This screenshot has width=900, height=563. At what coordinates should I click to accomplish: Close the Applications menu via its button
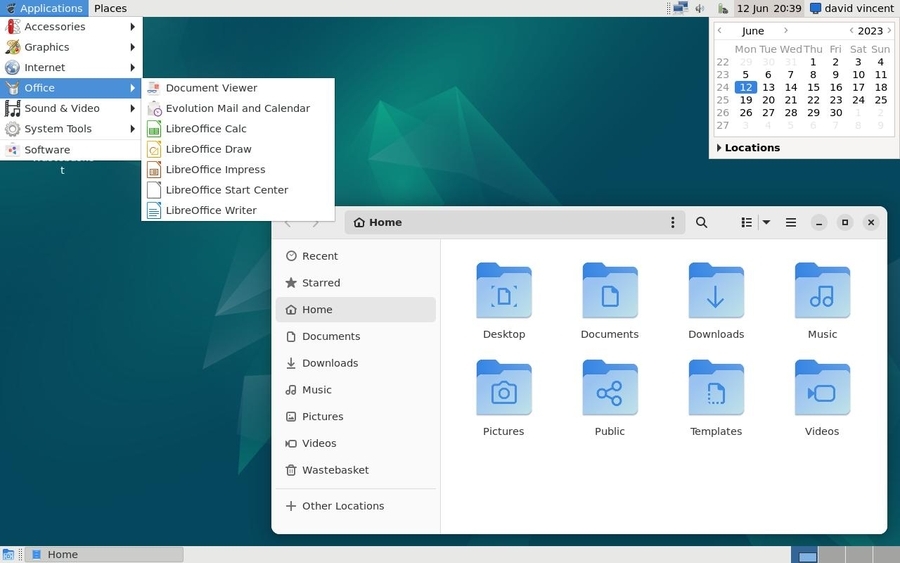[x=44, y=8]
